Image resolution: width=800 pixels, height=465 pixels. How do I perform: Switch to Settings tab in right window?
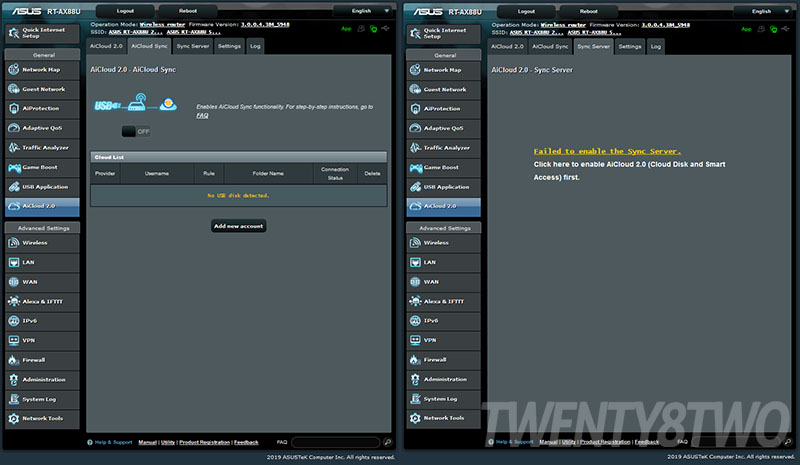click(630, 46)
